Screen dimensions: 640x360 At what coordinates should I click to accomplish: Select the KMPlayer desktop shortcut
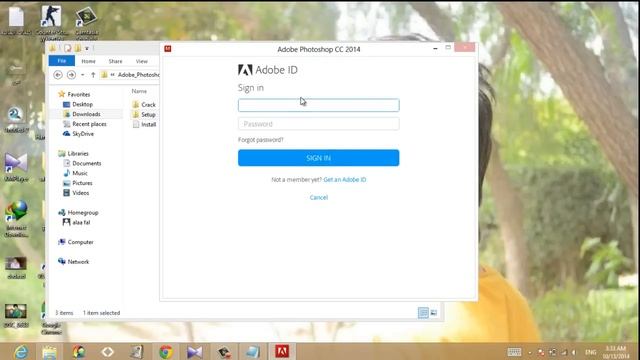(x=17, y=167)
